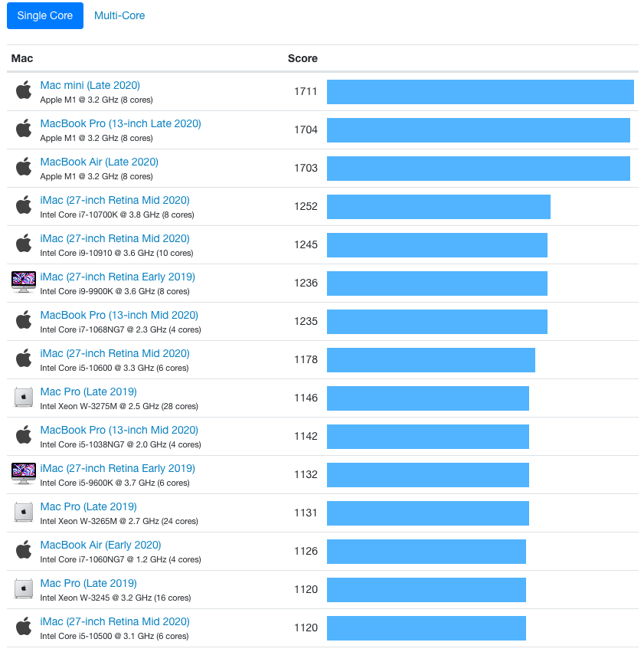The image size is (644, 652).
Task: Switch to the Multi-Core tab
Action: (119, 15)
